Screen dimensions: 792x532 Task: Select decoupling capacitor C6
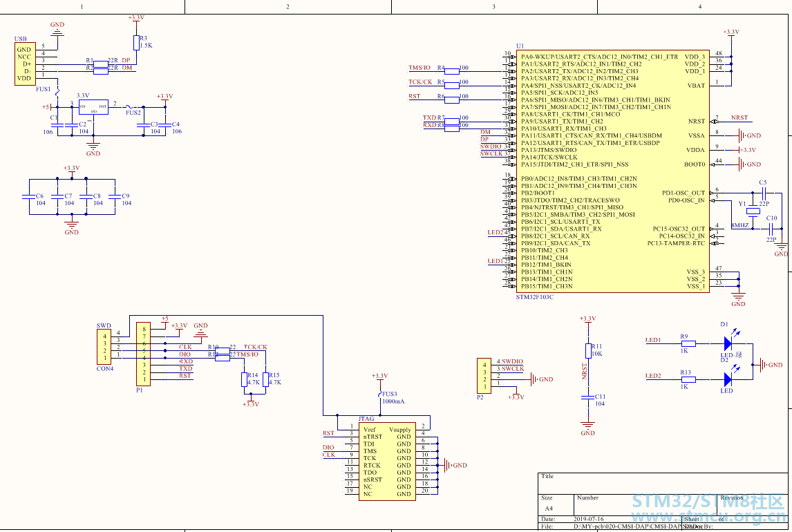click(29, 196)
